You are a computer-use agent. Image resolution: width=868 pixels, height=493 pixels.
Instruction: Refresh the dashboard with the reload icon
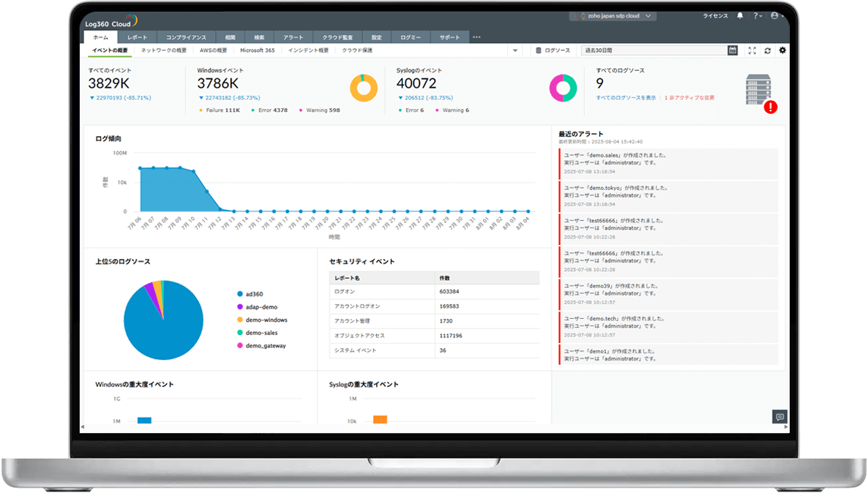coord(767,50)
